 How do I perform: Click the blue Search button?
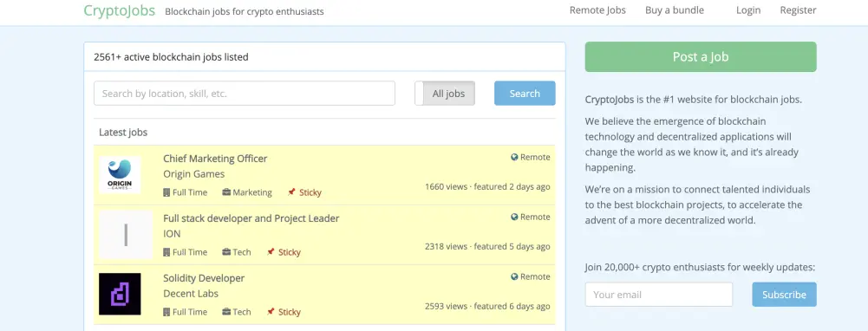(525, 93)
